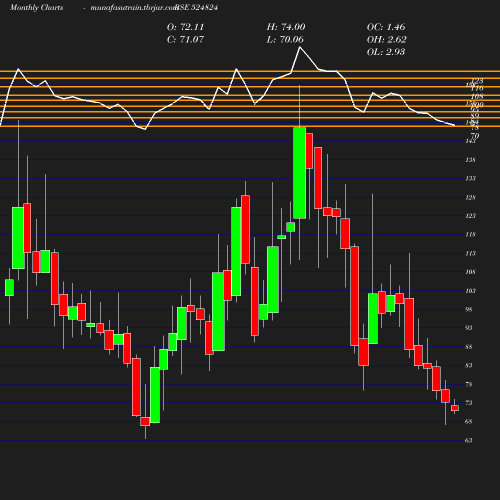
Task: Click the "98" price axis label
Action: point(469,310)
